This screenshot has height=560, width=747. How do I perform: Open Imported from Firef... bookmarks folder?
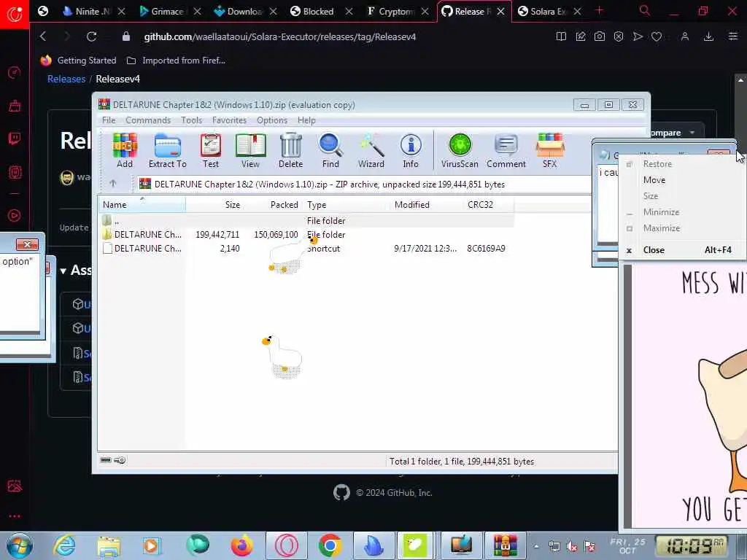pos(177,61)
